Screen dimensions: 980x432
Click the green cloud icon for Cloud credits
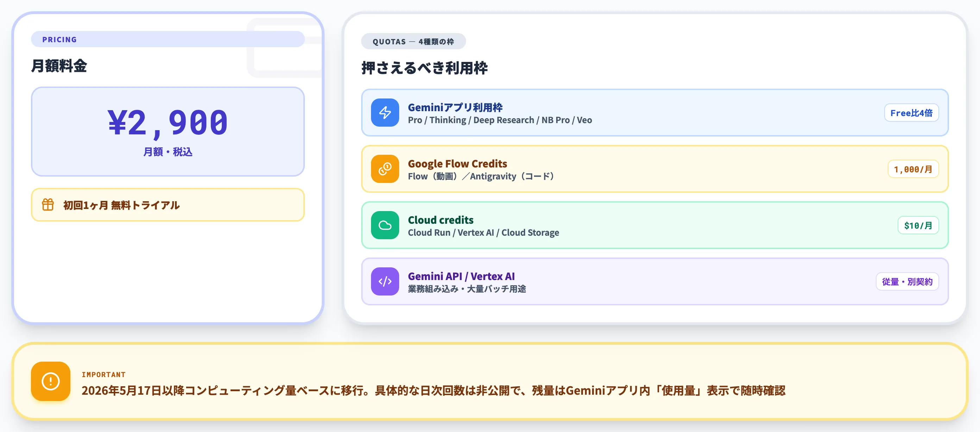click(x=385, y=225)
